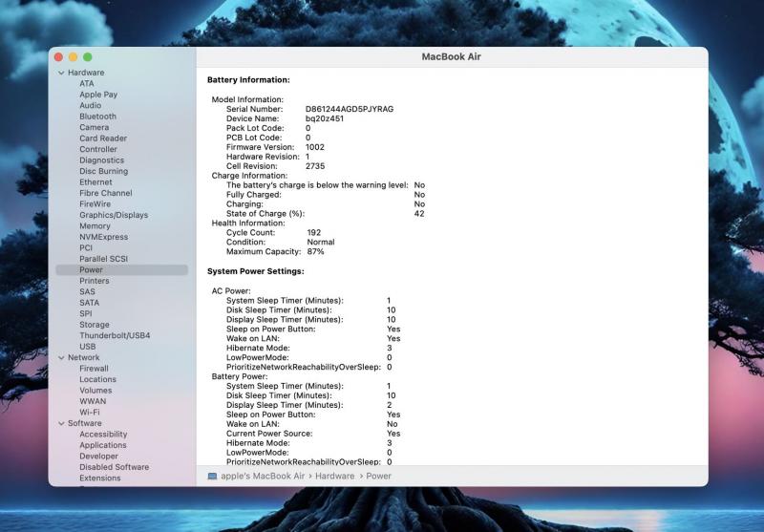Close the System Information window

[58, 57]
